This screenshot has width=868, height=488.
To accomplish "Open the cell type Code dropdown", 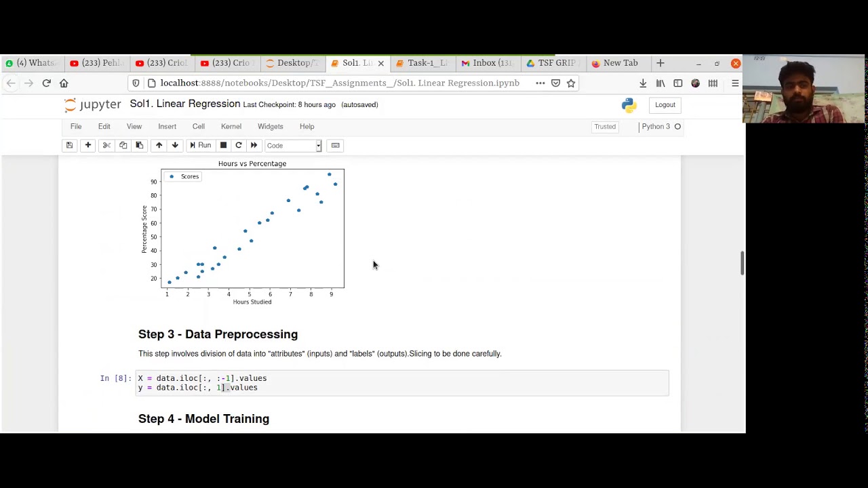I will coord(293,145).
